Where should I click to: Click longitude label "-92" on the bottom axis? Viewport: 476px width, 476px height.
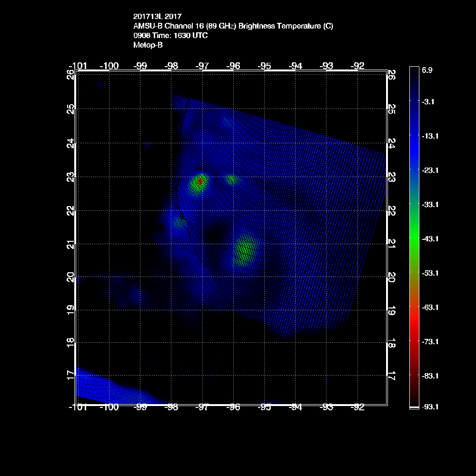[x=357, y=407]
